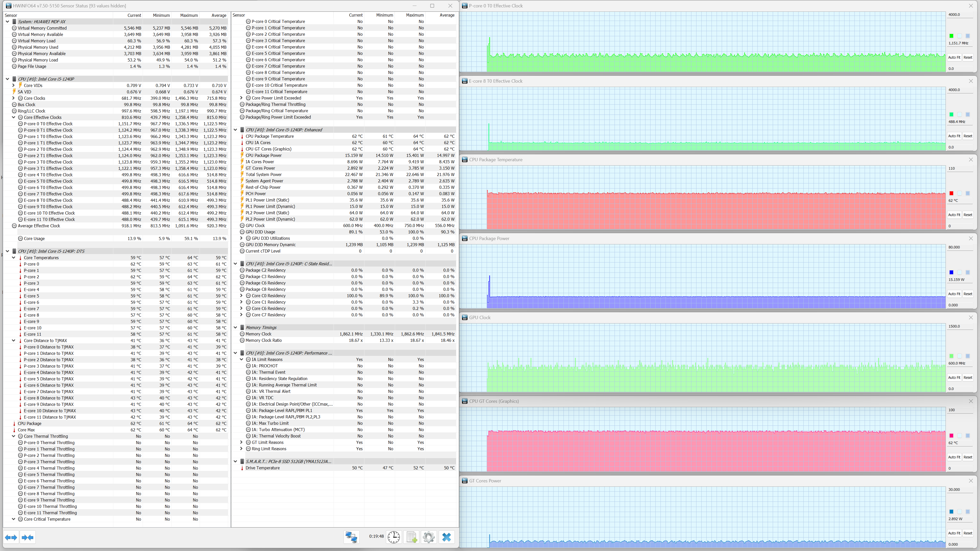Image resolution: width=980 pixels, height=551 pixels.
Task: Select the CPU Package Power sensor row
Action: click(264, 156)
